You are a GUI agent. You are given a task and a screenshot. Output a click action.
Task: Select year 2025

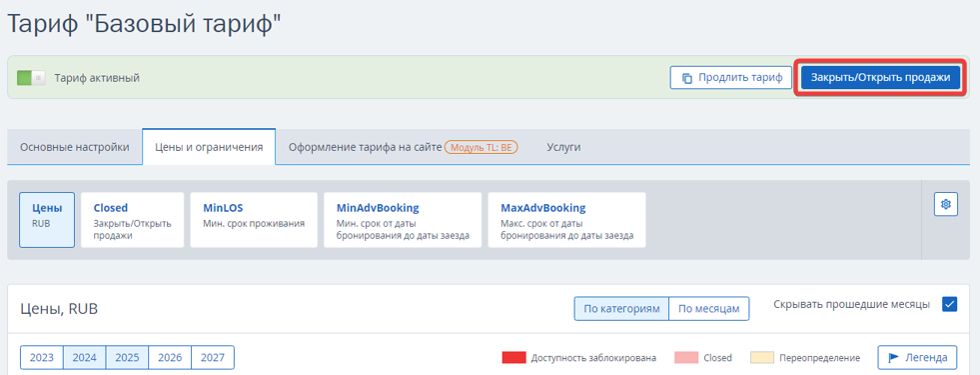(127, 357)
